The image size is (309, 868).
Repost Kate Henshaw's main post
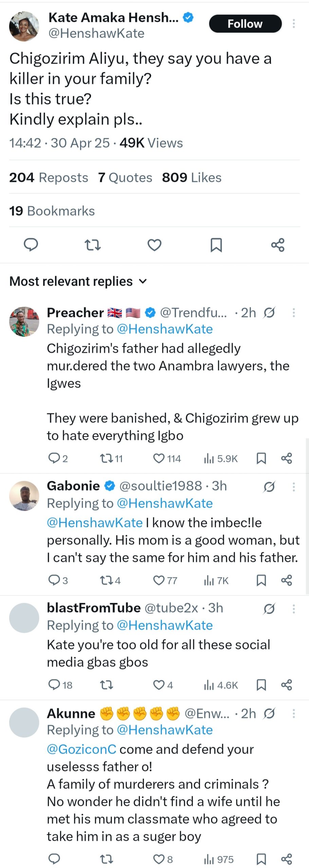(92, 245)
